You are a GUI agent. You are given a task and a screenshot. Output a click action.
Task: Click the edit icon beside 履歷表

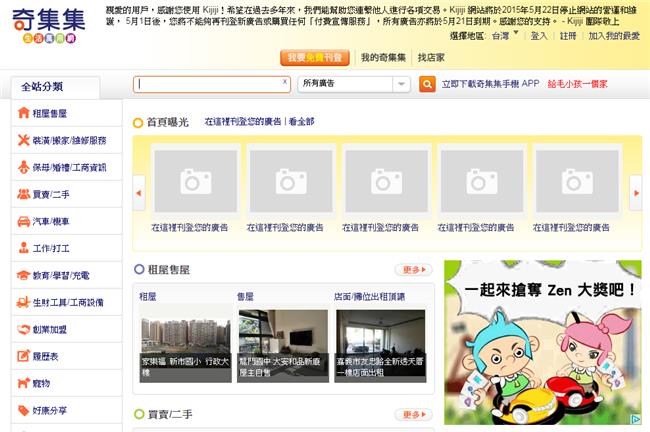(24, 356)
